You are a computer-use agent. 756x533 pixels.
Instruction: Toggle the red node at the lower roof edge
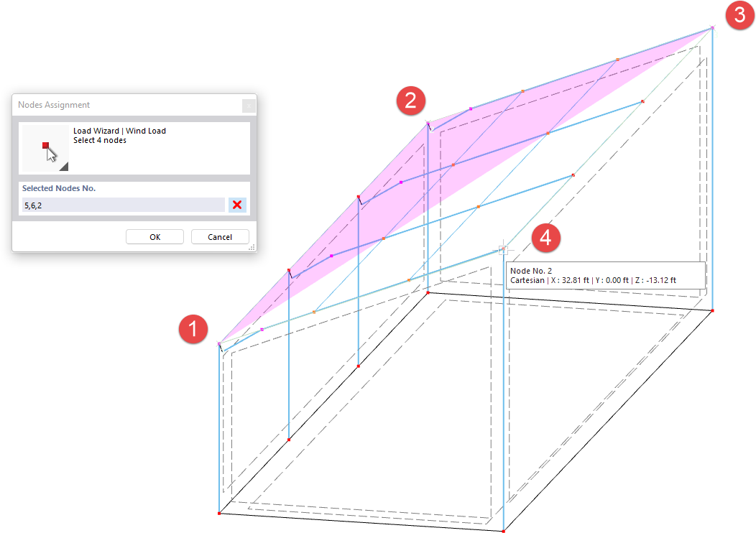point(357,195)
